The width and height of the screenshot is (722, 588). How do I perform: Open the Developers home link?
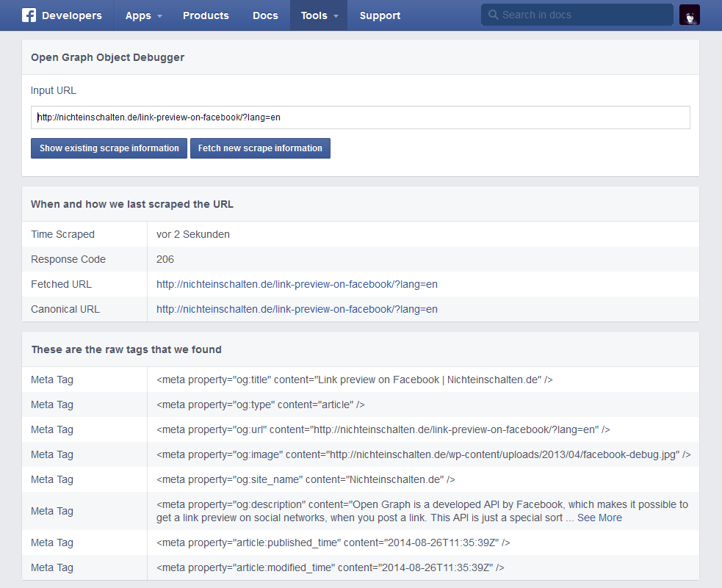[72, 15]
